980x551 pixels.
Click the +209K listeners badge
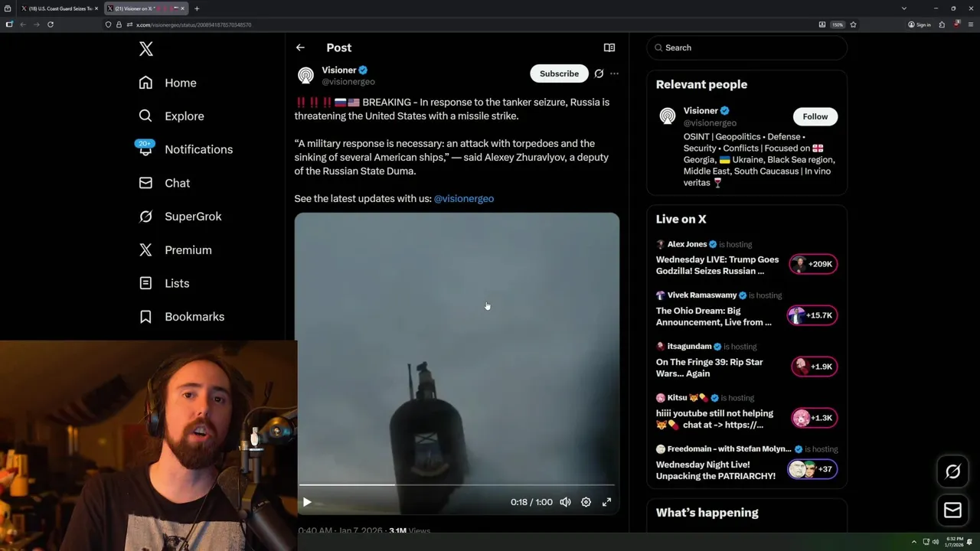pos(813,264)
